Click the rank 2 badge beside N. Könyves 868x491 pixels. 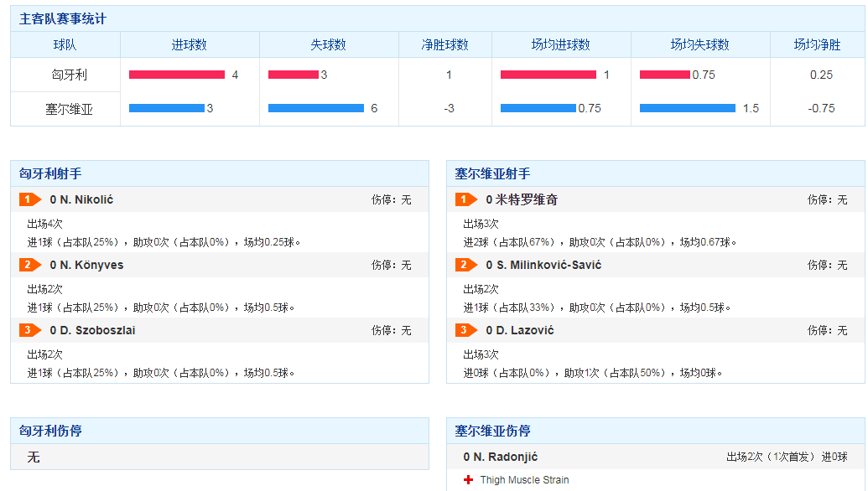29,265
